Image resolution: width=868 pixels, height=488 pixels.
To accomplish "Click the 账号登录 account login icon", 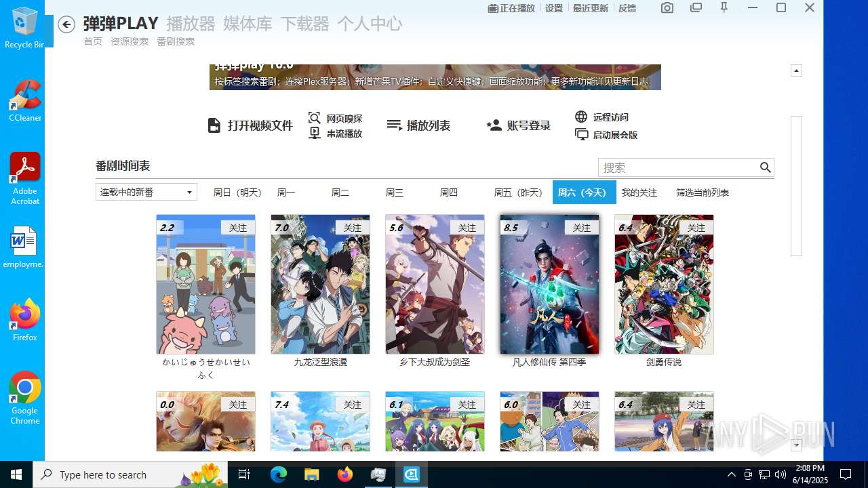I will 494,125.
